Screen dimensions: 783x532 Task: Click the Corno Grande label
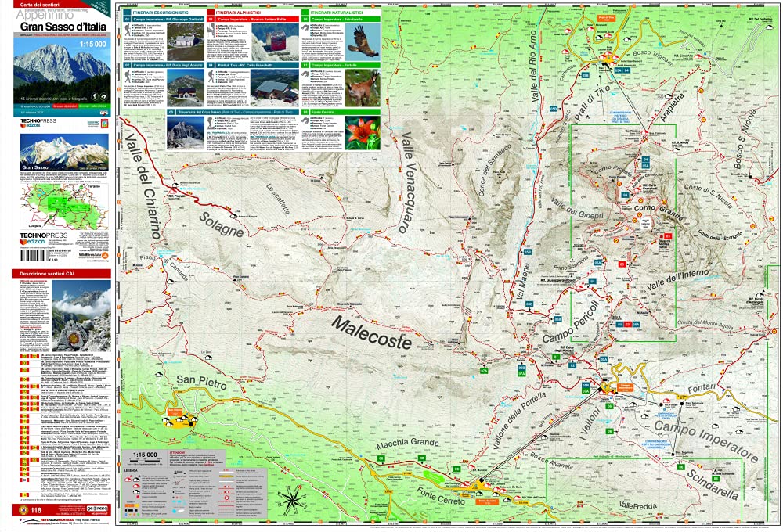coord(659,211)
